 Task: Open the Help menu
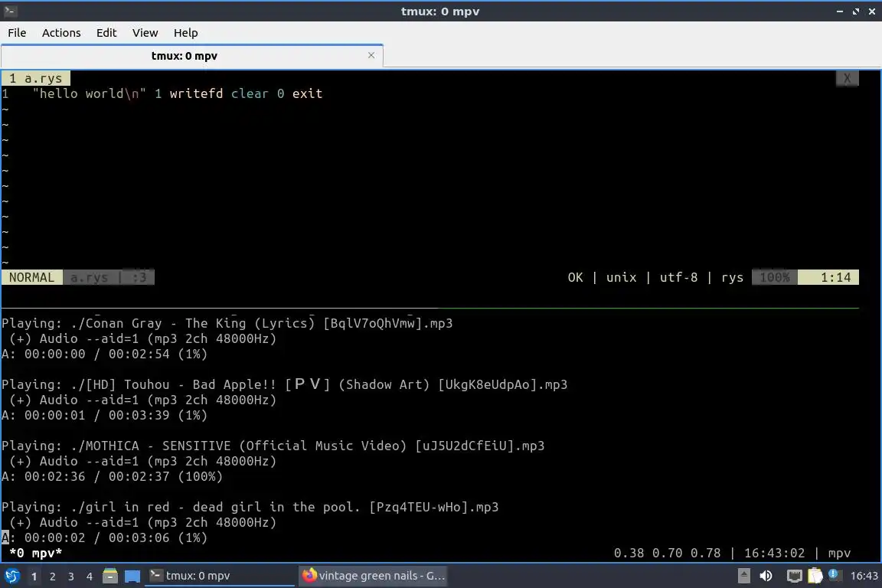(x=185, y=33)
